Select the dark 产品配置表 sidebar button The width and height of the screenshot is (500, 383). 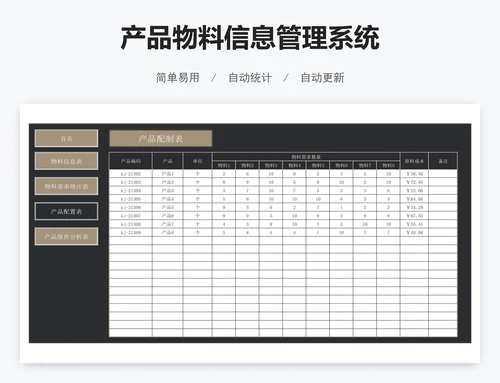(x=66, y=211)
